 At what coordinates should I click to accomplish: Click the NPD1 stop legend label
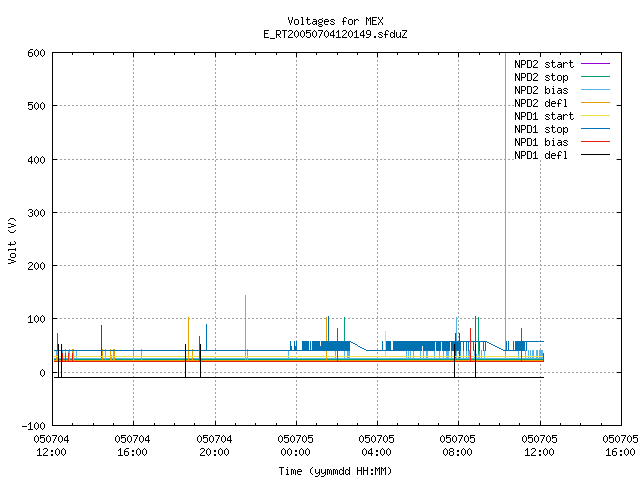click(541, 129)
